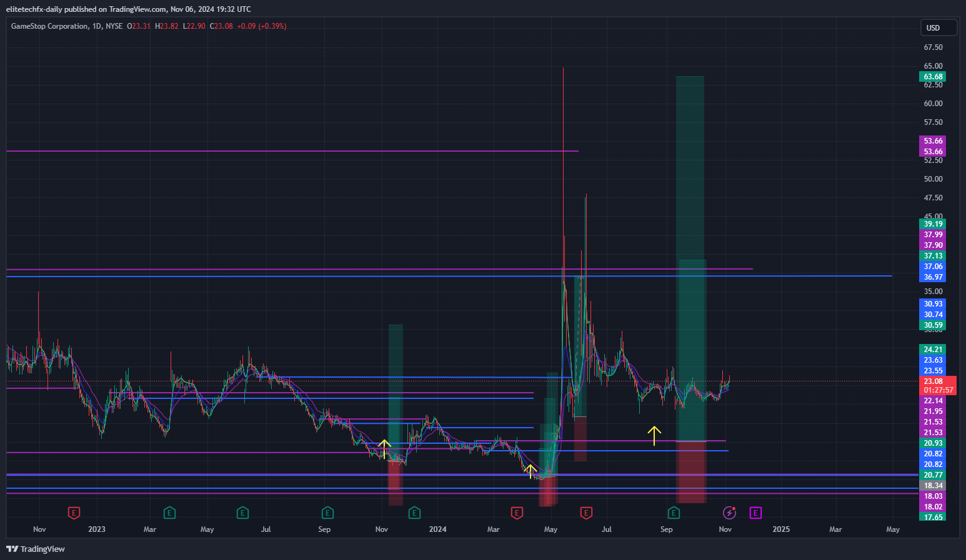Select the purple 37.99 price label

pyautogui.click(x=932, y=235)
